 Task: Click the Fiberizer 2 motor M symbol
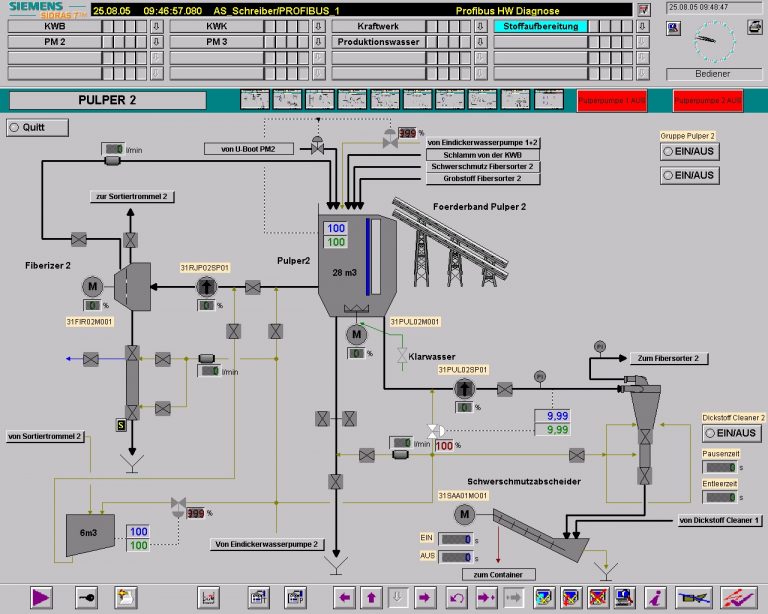pyautogui.click(x=93, y=287)
